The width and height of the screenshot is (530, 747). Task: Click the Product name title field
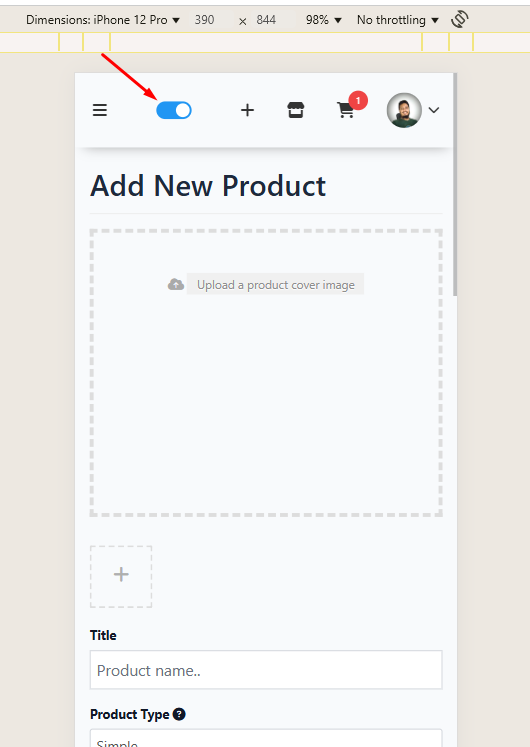point(266,670)
